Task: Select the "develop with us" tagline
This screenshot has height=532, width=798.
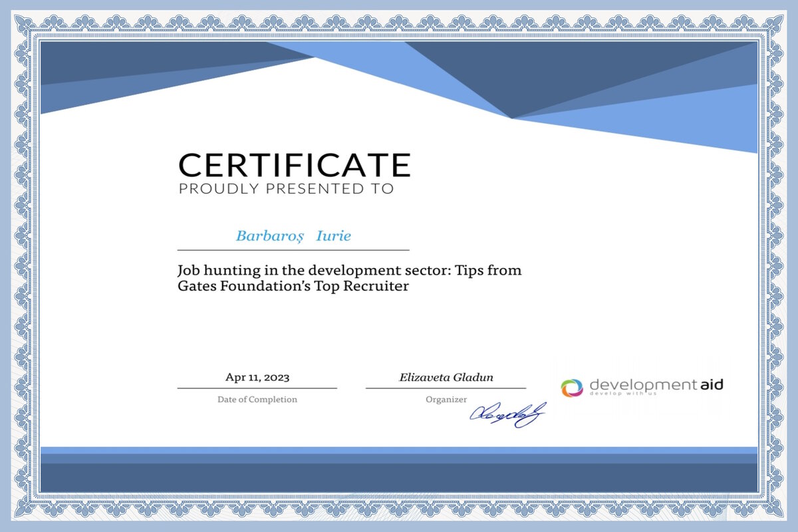Action: pyautogui.click(x=623, y=394)
